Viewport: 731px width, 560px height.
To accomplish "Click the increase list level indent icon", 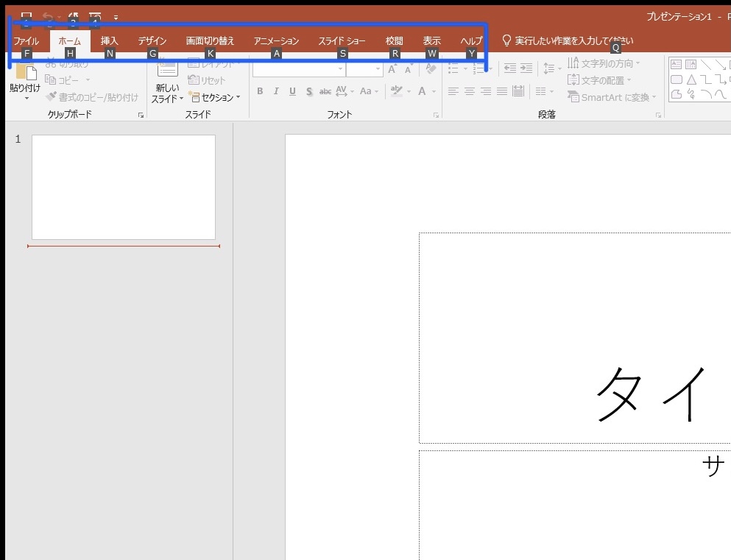I will (x=526, y=68).
